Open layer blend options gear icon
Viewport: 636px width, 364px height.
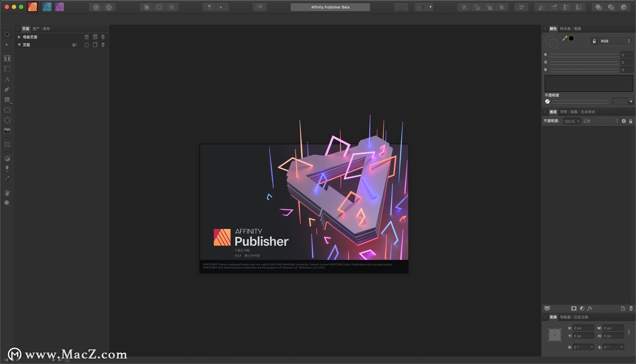tap(624, 121)
